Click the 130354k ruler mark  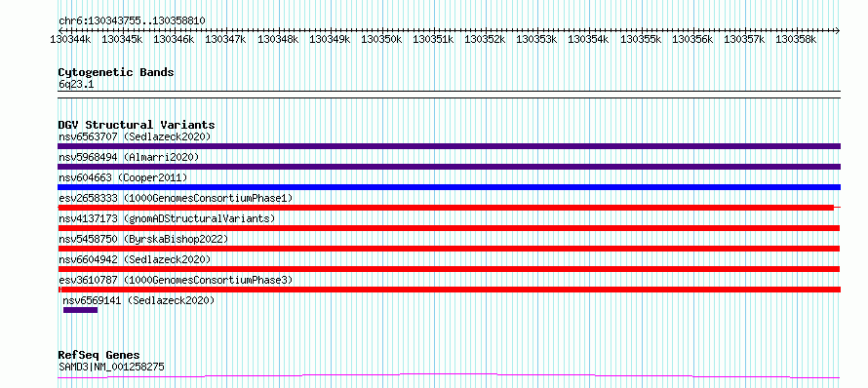point(588,39)
